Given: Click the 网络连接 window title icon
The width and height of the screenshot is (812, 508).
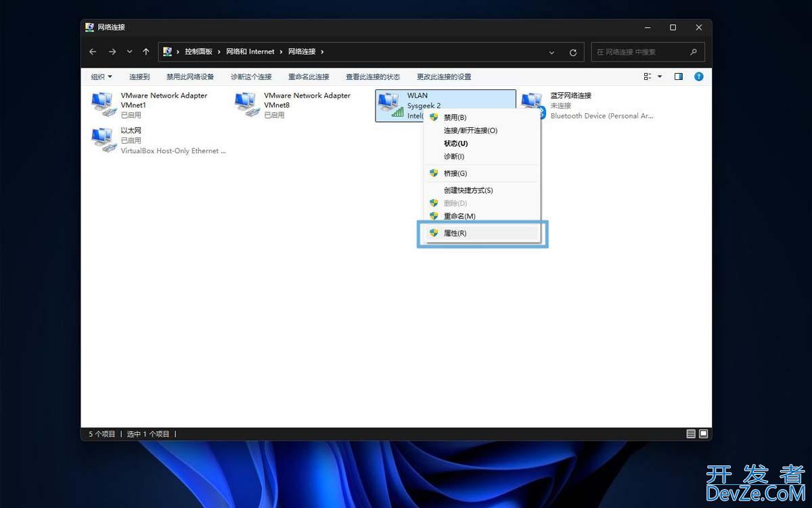Looking at the screenshot, I should click(89, 27).
